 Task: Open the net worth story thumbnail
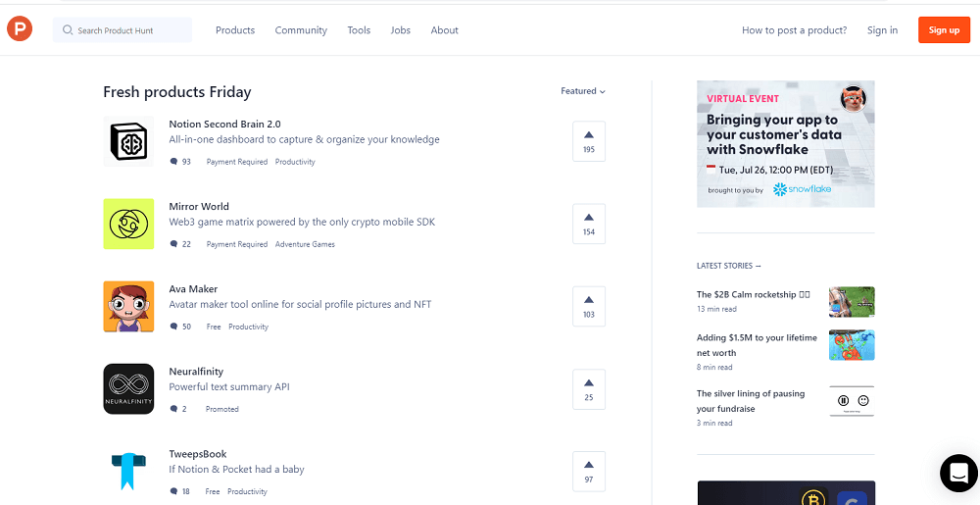852,345
